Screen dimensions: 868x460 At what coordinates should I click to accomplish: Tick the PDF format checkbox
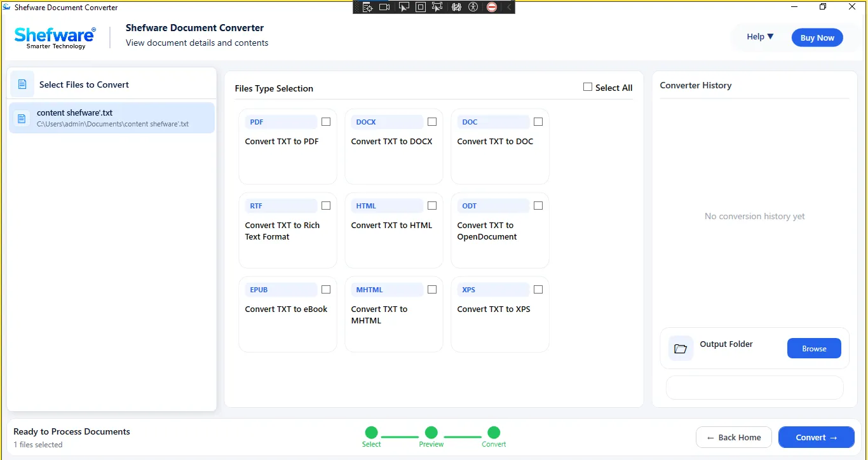pos(326,122)
